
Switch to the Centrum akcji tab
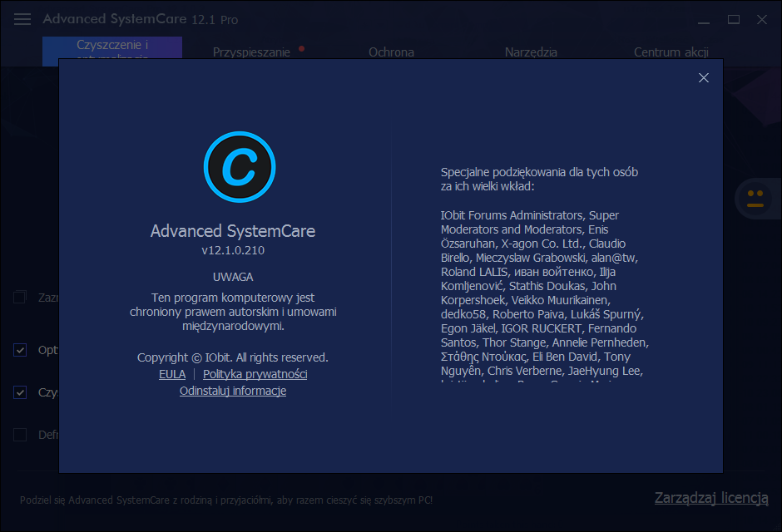[671, 52]
